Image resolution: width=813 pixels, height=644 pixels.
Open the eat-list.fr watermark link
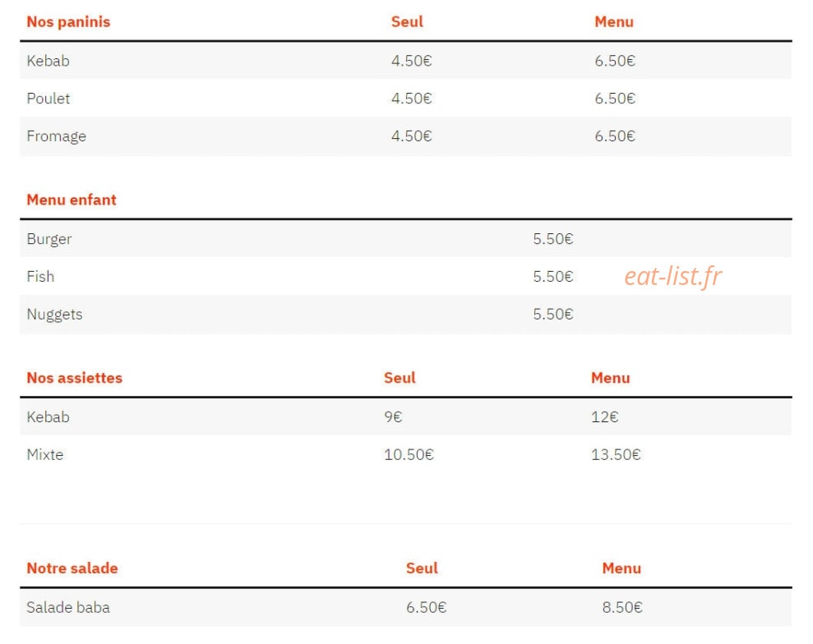point(673,276)
